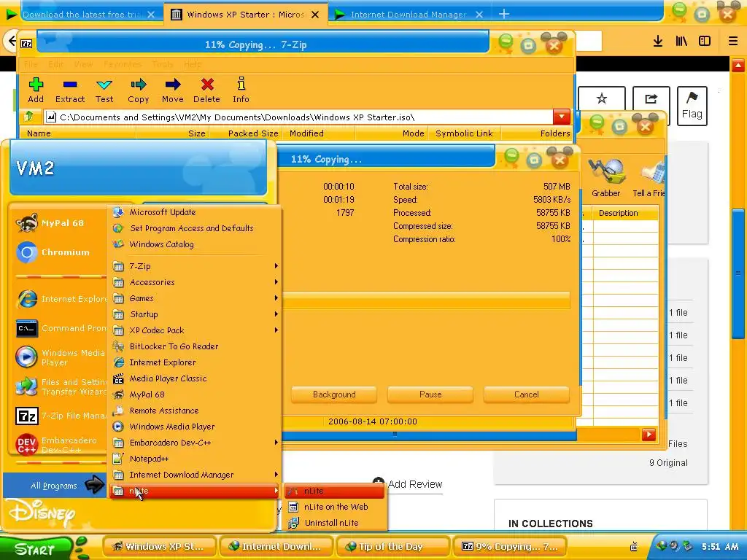Open the 7-Zip address path dropdown
Screen dimensions: 747x560
(562, 117)
